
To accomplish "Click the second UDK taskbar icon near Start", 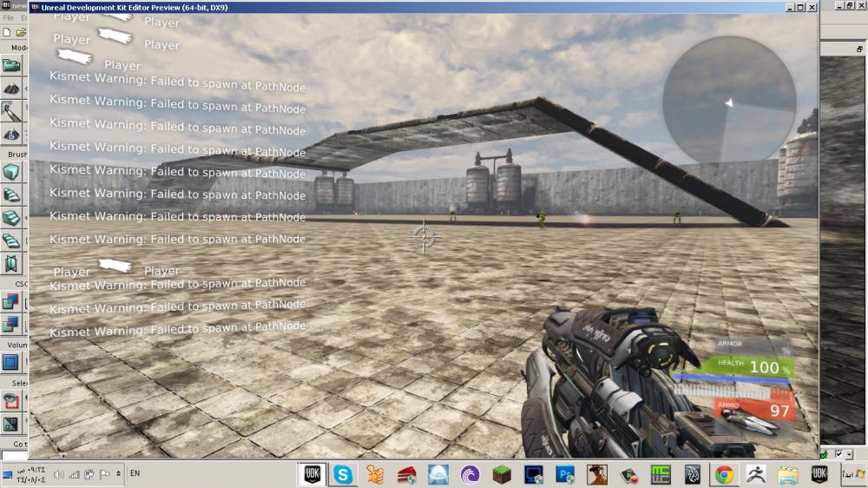I will pos(819,475).
